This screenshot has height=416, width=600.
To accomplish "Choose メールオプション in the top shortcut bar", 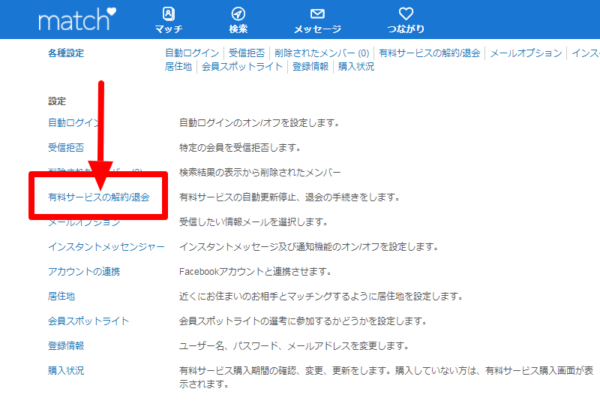I will pyautogui.click(x=525, y=53).
